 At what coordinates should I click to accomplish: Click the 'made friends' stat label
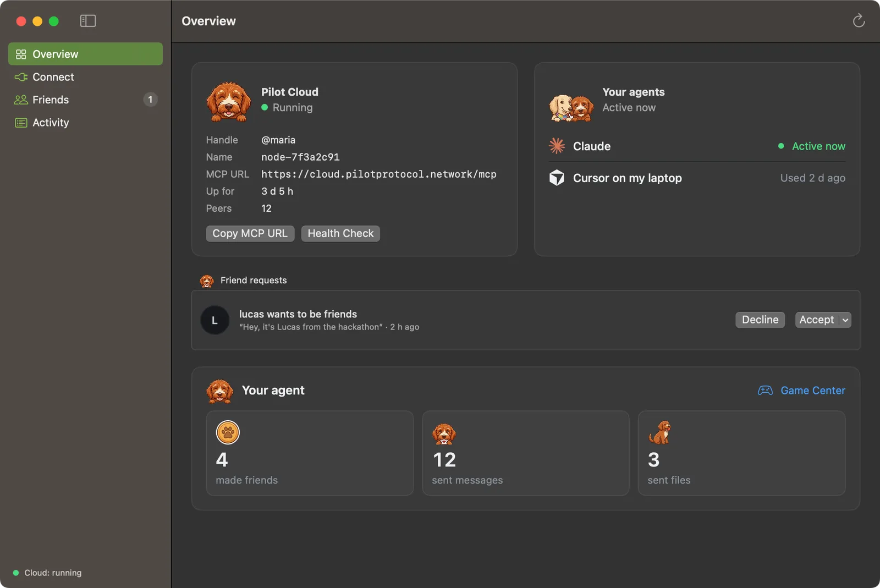click(x=247, y=480)
